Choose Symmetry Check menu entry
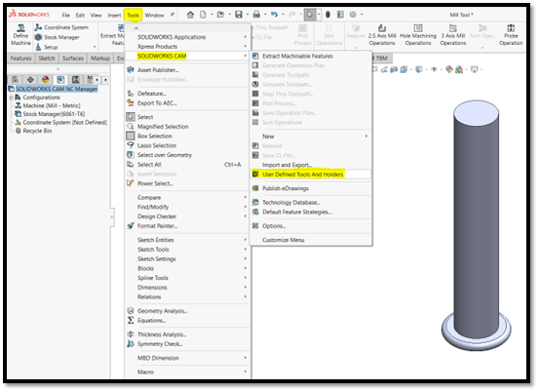The height and width of the screenshot is (392, 539). point(187,344)
